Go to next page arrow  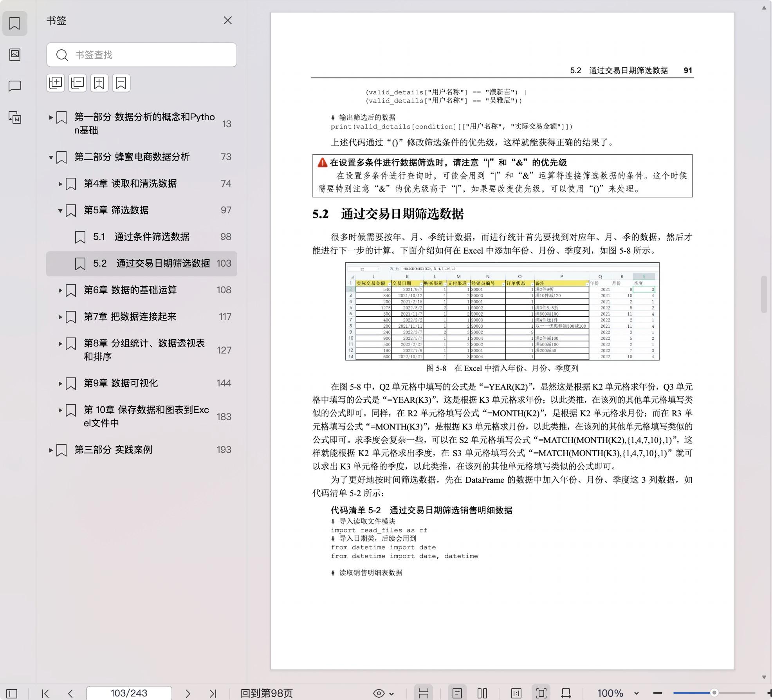(188, 693)
